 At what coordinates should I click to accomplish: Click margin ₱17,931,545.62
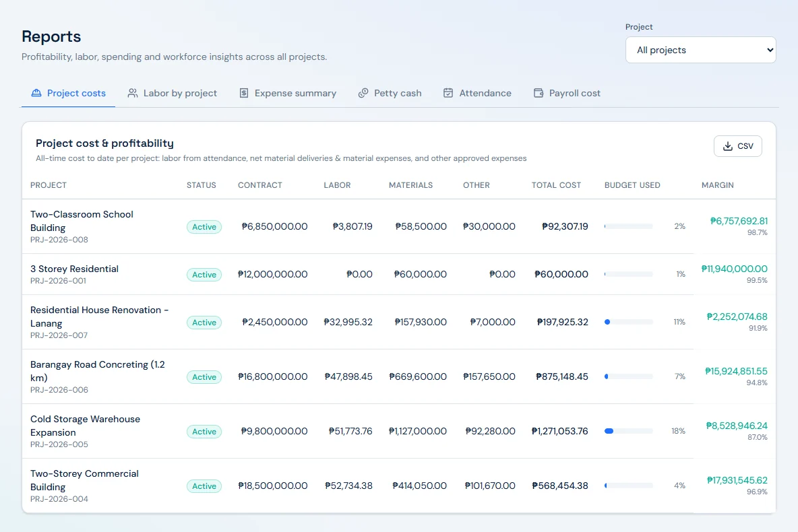(x=737, y=480)
